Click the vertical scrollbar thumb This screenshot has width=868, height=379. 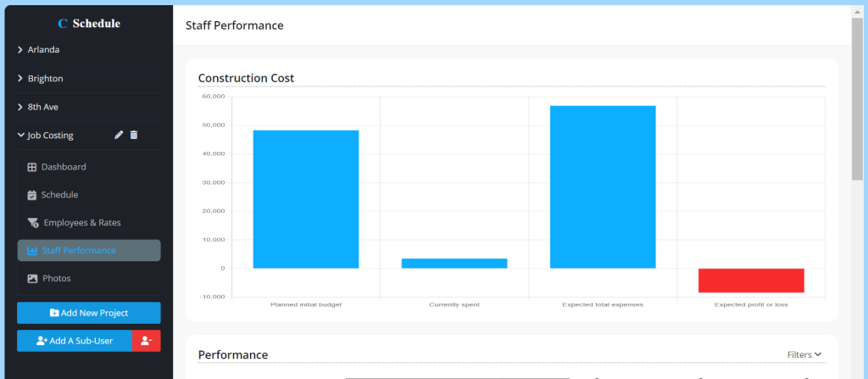pos(857,93)
